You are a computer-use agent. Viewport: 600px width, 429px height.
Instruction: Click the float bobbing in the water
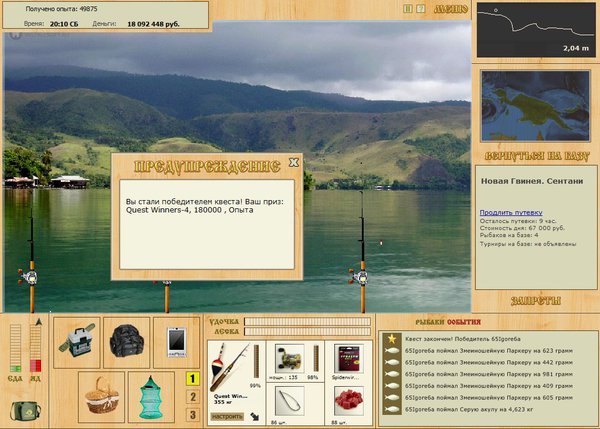point(381,242)
